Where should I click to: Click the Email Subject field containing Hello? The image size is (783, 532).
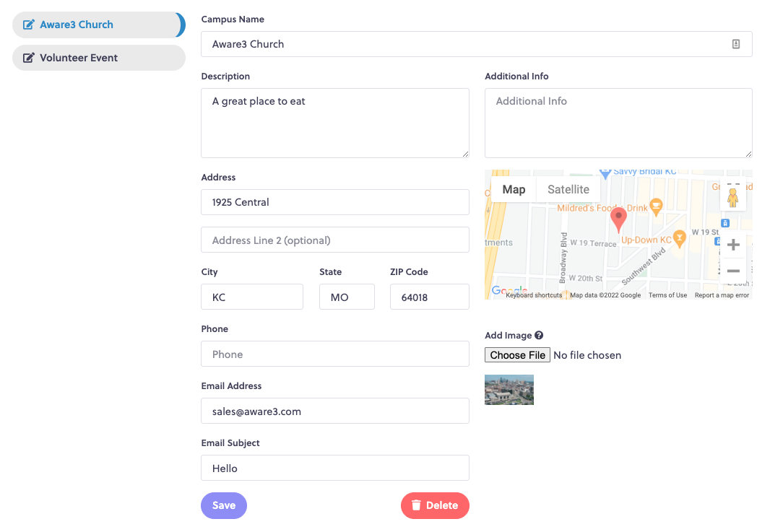(x=335, y=468)
